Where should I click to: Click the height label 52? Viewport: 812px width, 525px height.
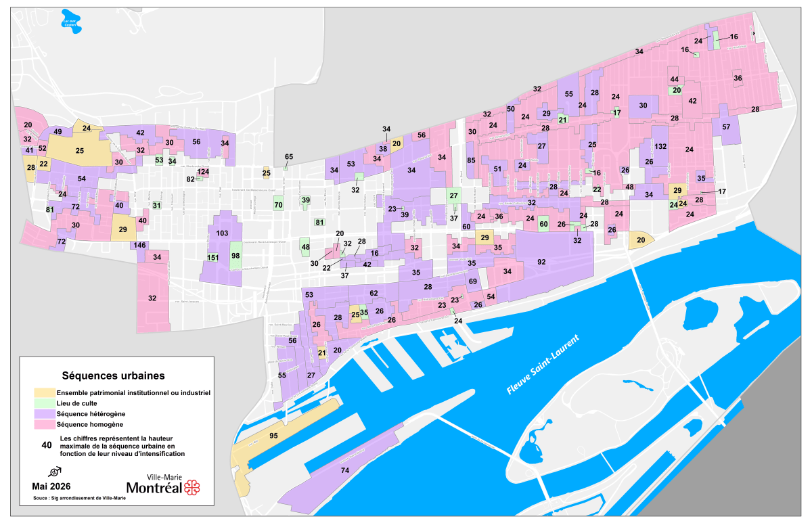[x=42, y=148]
